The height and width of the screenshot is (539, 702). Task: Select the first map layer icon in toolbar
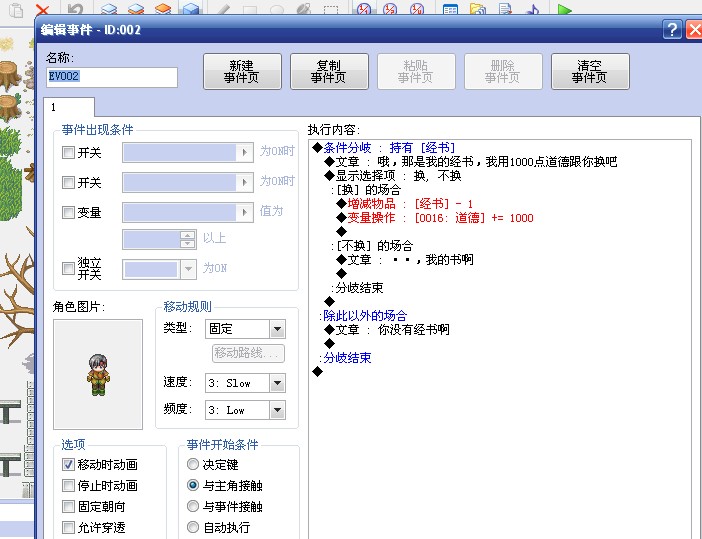pos(109,9)
